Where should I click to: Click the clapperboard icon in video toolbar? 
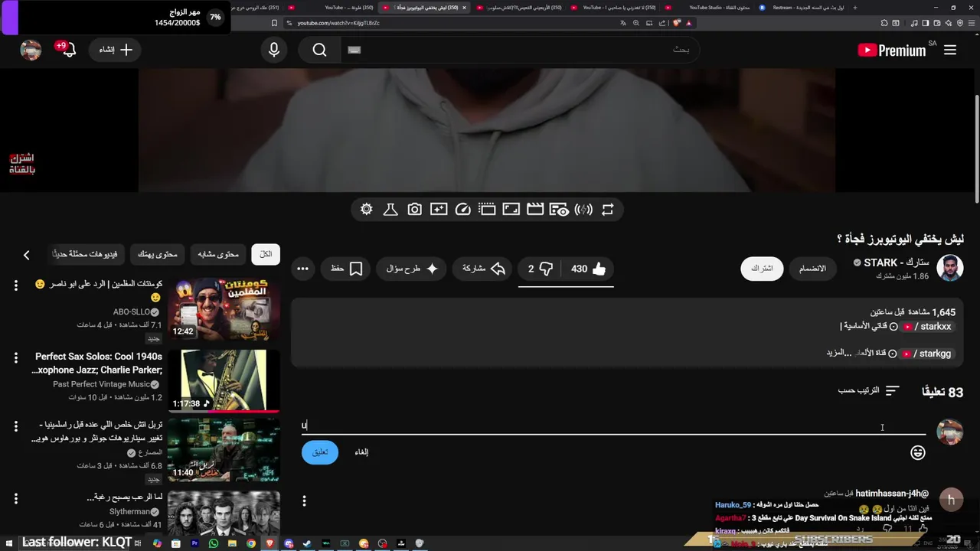point(535,209)
